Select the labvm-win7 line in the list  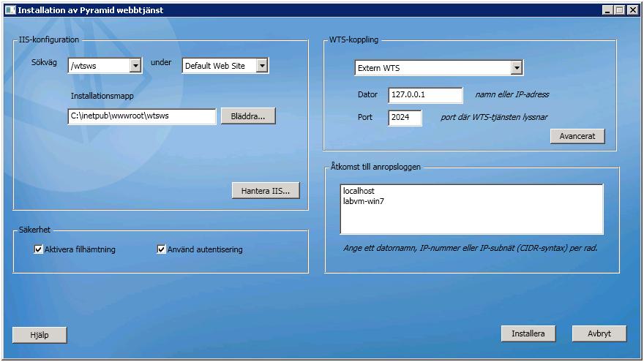click(364, 201)
